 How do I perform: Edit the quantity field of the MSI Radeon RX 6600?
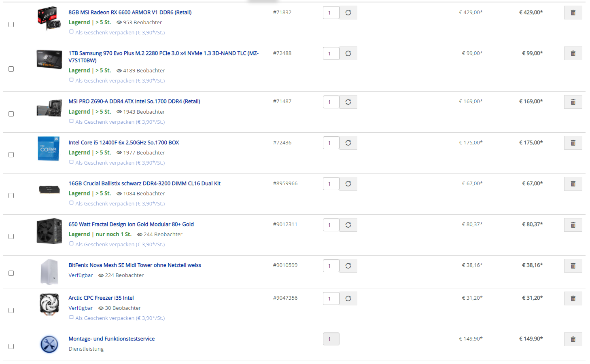(331, 13)
